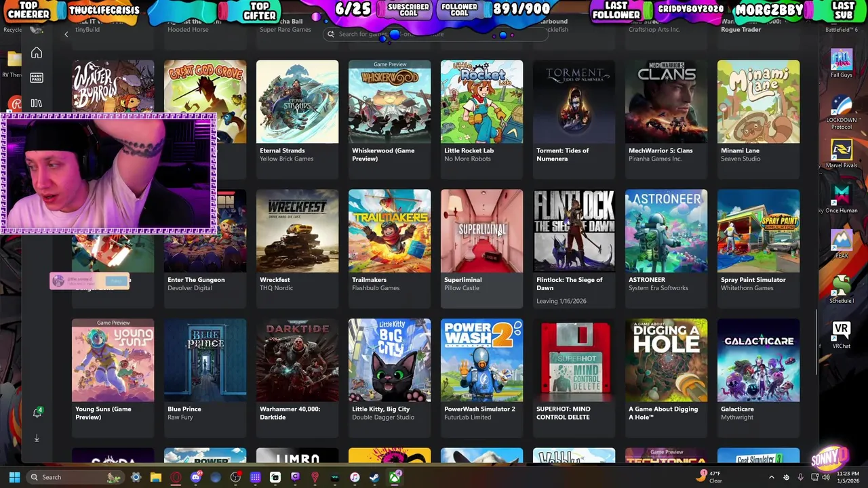This screenshot has width=868, height=488.
Task: Click the Galacticare title text
Action: pos(737,409)
